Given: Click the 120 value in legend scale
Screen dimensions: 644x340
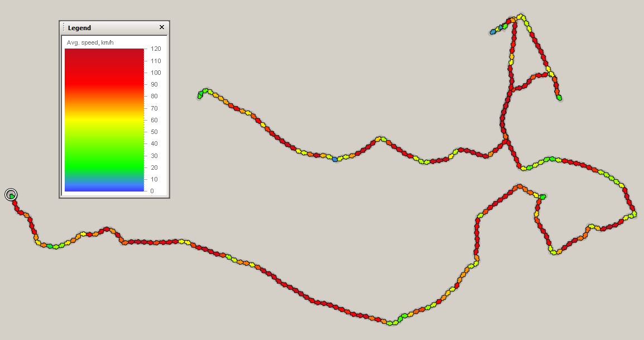Looking at the screenshot, I should (x=156, y=49).
